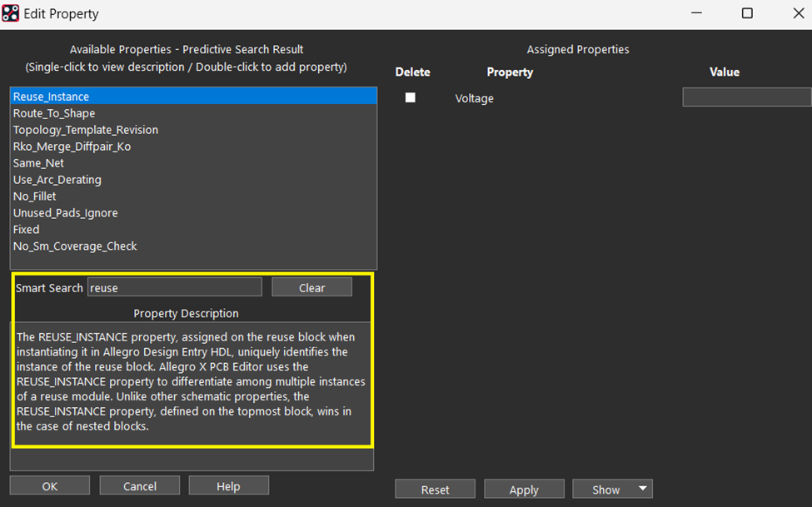Viewport: 812px width, 507px height.
Task: Select the Fixed property
Action: [27, 229]
